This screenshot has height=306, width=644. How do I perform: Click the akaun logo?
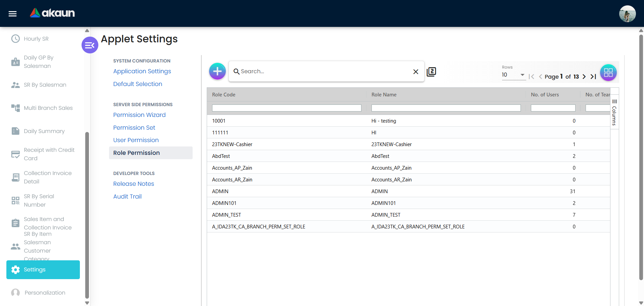pos(52,13)
